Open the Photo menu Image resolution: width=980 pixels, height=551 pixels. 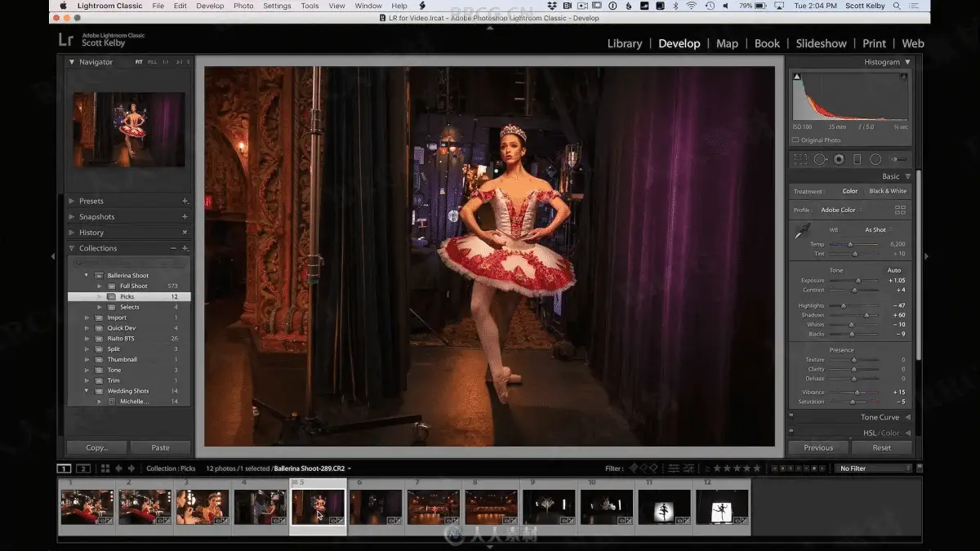click(243, 6)
